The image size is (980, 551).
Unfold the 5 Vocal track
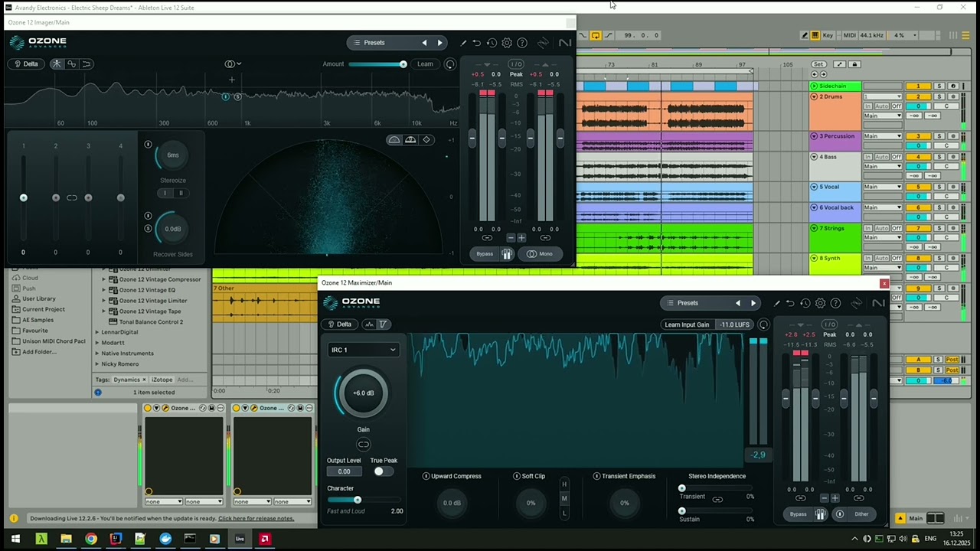(x=814, y=187)
